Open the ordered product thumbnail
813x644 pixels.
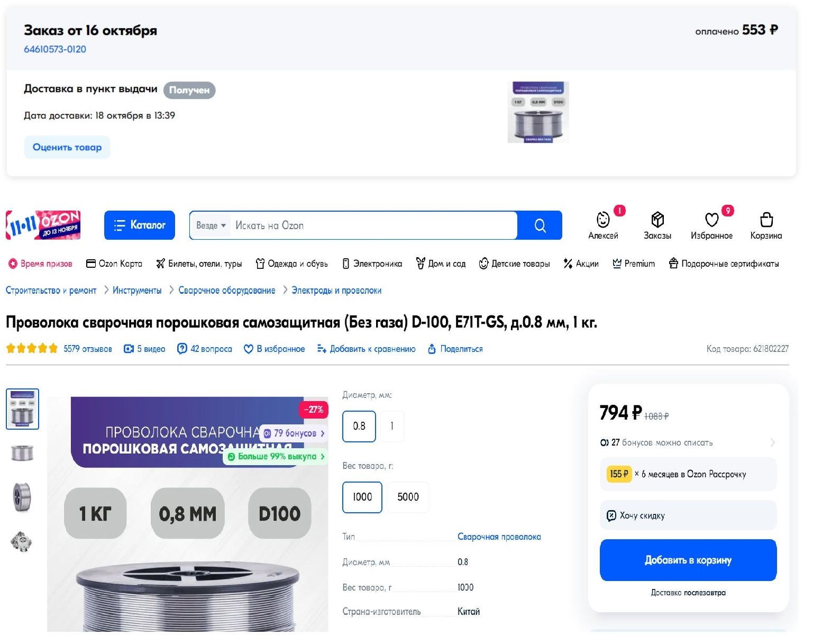coord(538,112)
